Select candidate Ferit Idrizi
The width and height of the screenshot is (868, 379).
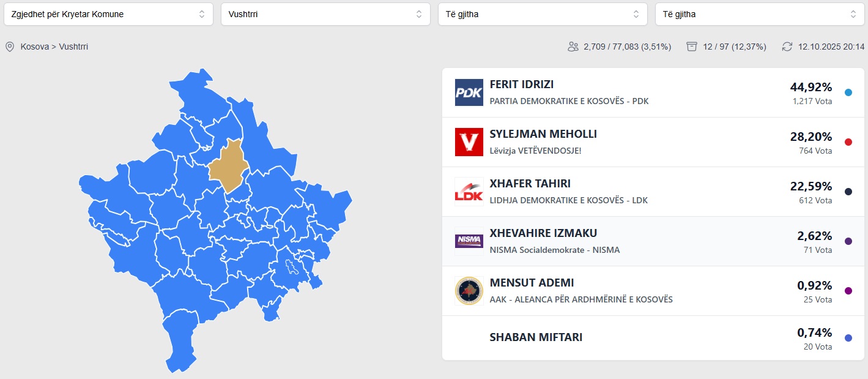tap(522, 84)
